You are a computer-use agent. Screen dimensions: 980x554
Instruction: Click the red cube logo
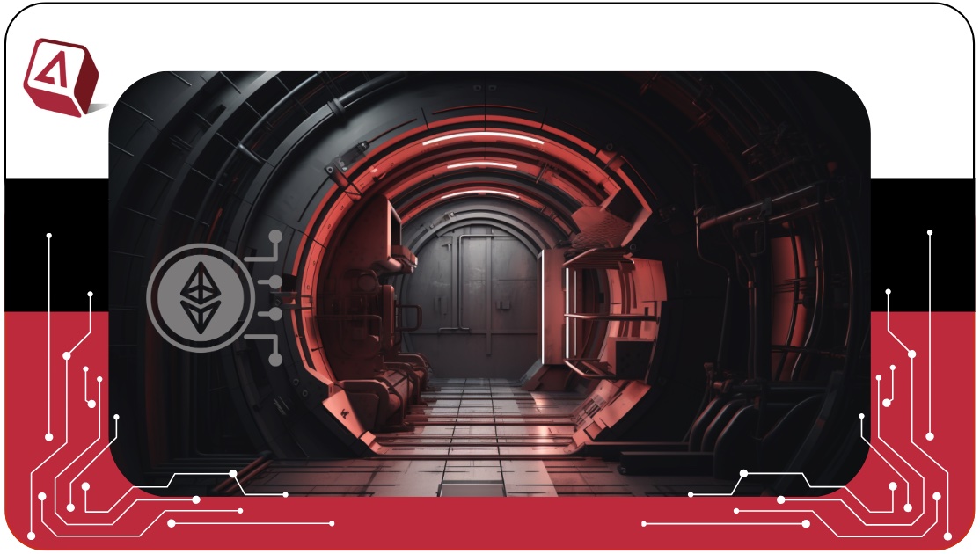click(62, 77)
